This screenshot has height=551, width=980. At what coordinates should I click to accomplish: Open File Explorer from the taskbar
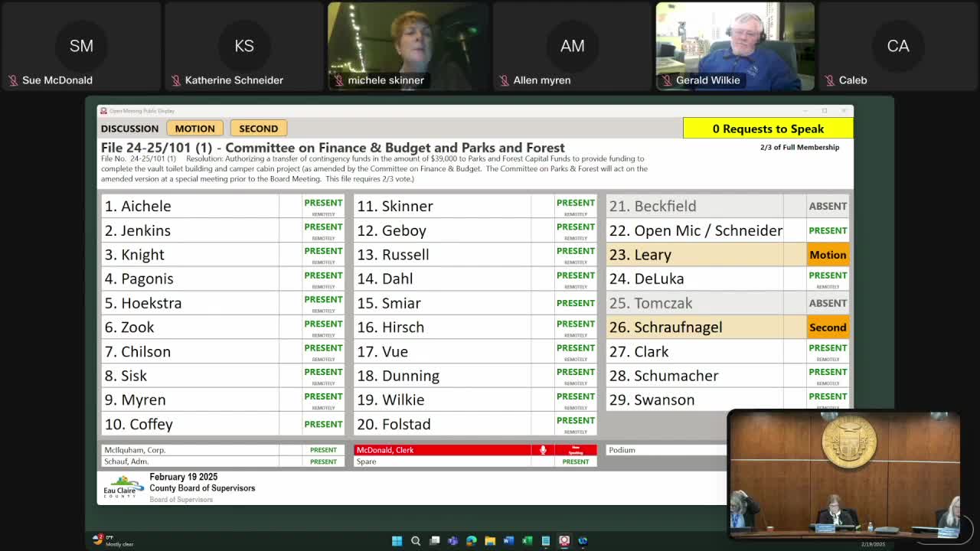(x=490, y=540)
